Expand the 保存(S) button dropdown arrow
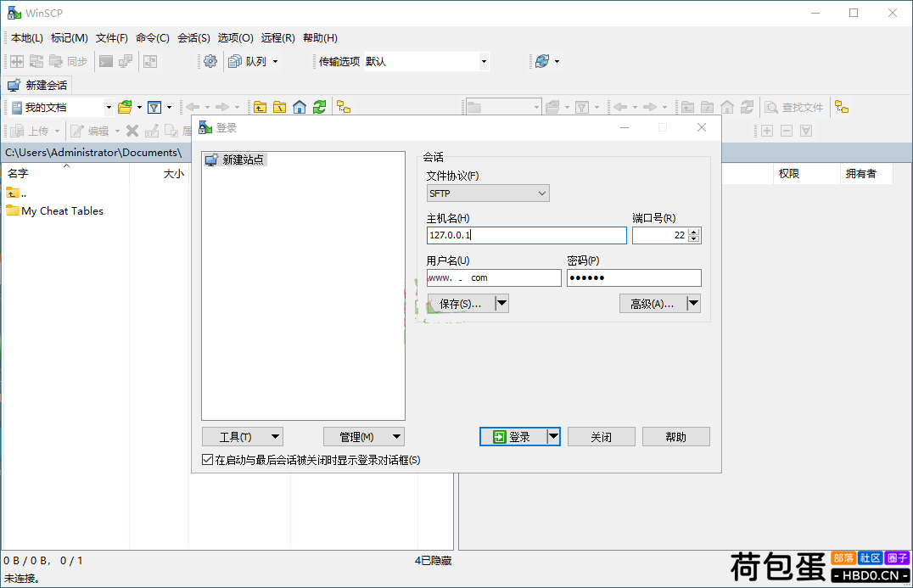This screenshot has height=588, width=913. tap(502, 303)
